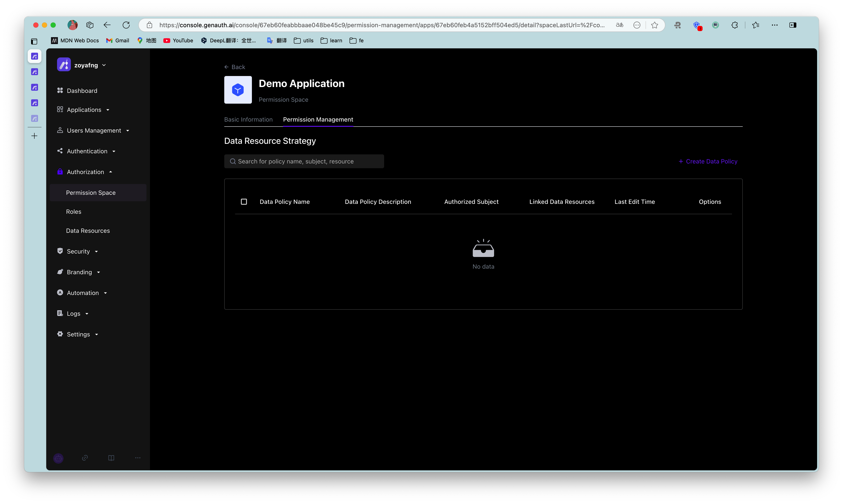
Task: Click the Create Data Policy button
Action: [708, 161]
